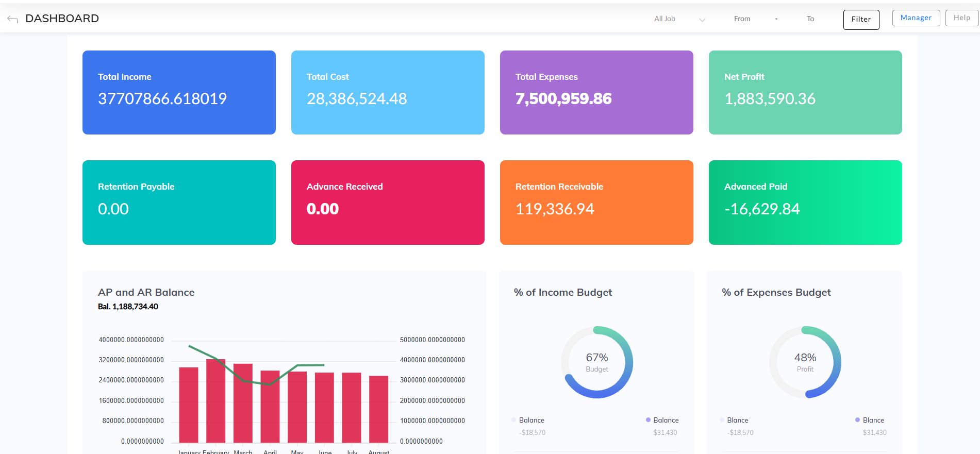This screenshot has width=980, height=454.
Task: Open the Retention Payable card
Action: click(x=179, y=203)
